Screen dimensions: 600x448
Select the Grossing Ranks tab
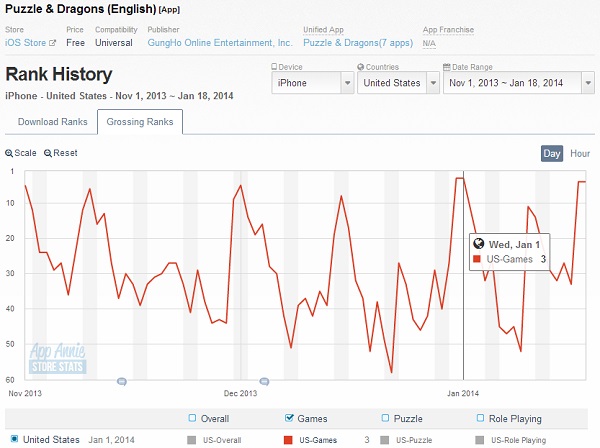coord(140,122)
